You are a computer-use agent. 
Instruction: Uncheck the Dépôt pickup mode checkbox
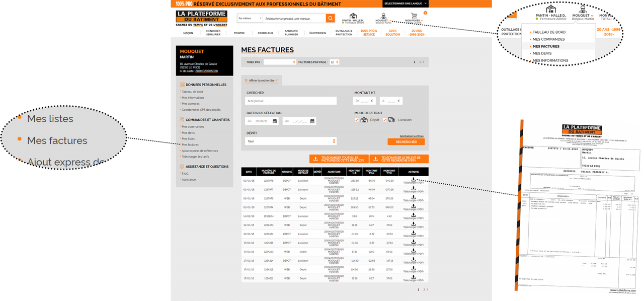click(357, 120)
